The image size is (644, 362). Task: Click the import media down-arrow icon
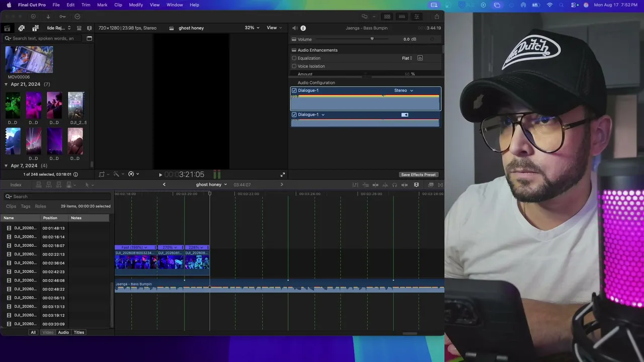click(x=48, y=17)
